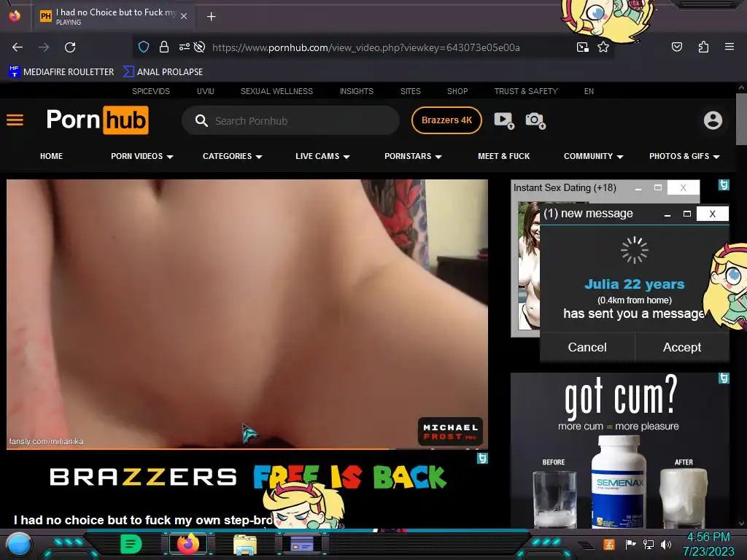Open the volume tray icon

pyautogui.click(x=666, y=544)
